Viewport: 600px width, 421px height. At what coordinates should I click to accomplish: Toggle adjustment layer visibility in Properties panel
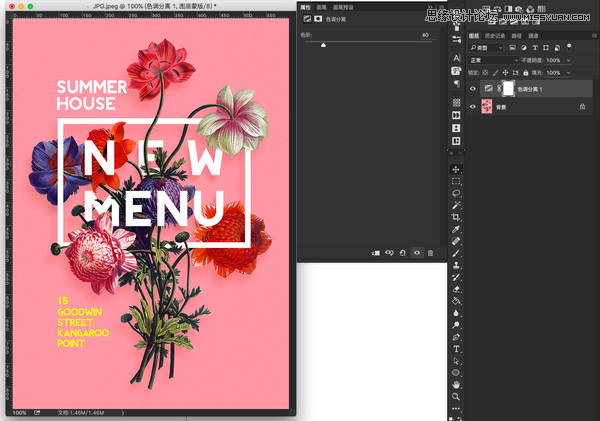[x=417, y=253]
